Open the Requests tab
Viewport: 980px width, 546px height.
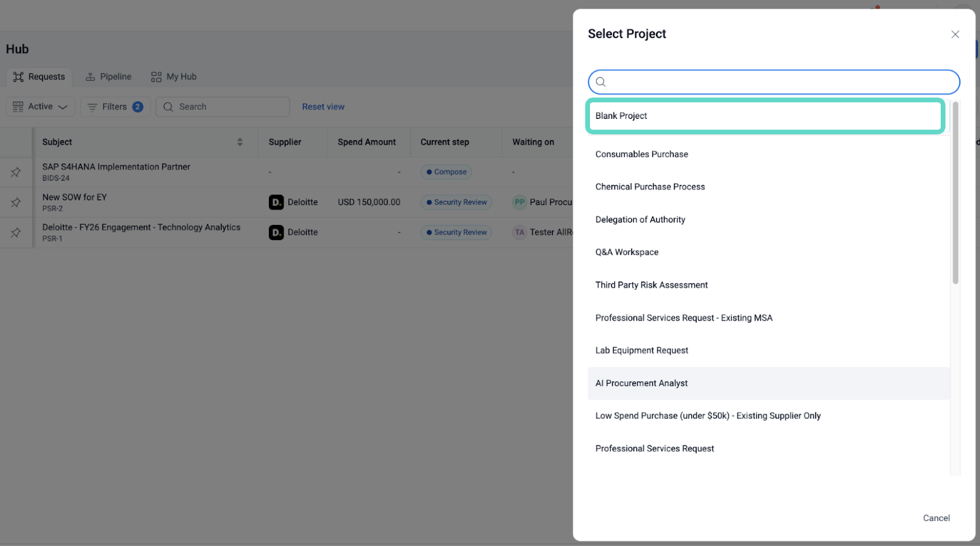click(x=39, y=77)
